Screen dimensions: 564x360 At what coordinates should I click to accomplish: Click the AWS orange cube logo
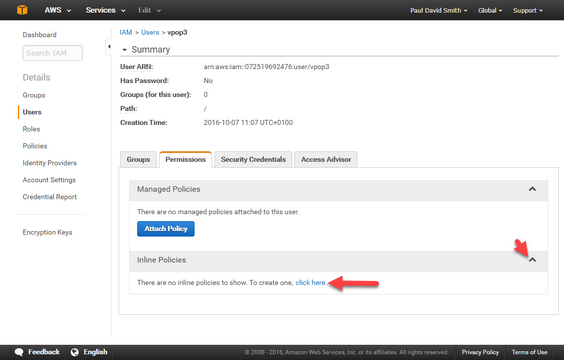(22, 10)
